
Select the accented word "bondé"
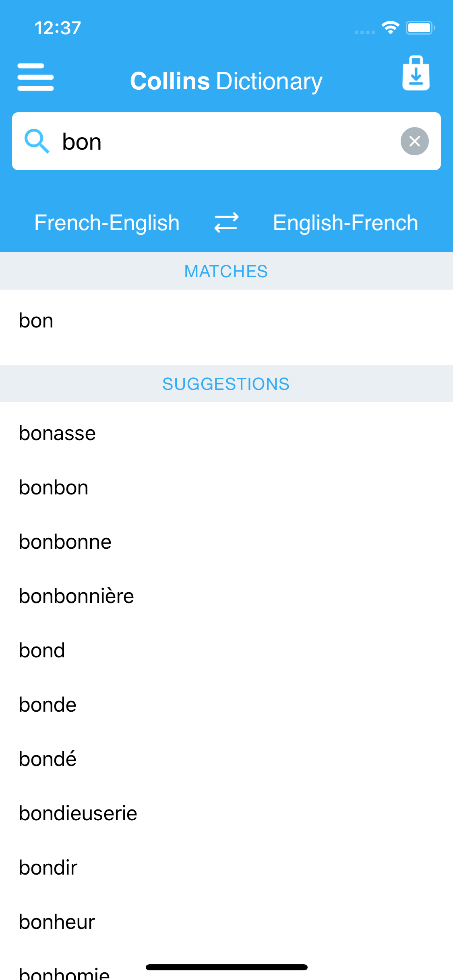[x=48, y=759]
